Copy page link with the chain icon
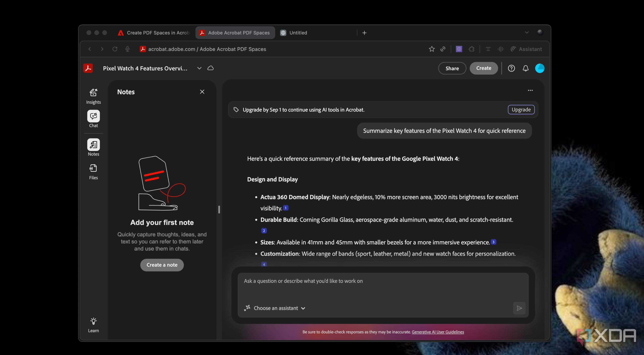Screen dimensions: 644x355 coord(443,49)
